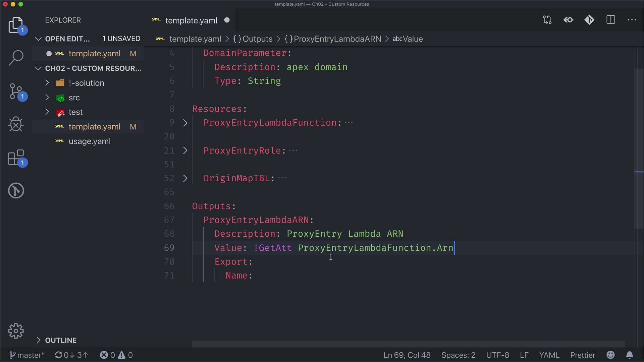Image resolution: width=644 pixels, height=362 pixels.
Task: Click the horizontal scrollbar under editor
Action: click(408, 344)
